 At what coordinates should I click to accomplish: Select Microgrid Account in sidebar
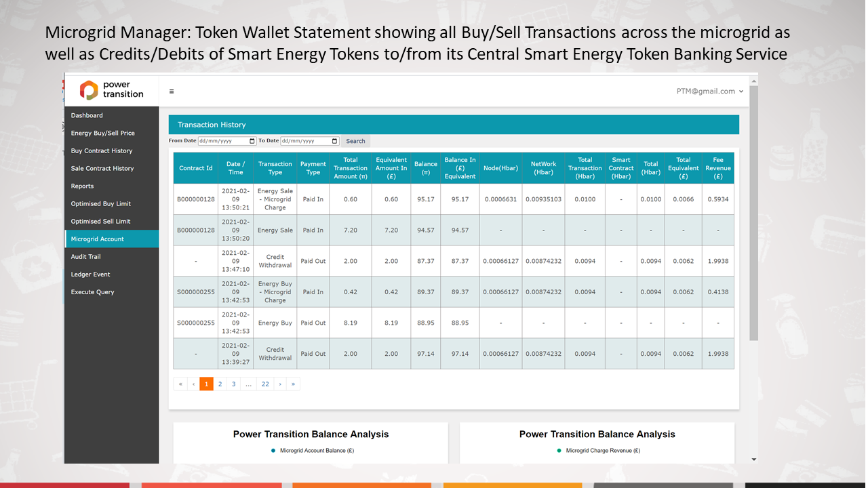click(x=112, y=239)
